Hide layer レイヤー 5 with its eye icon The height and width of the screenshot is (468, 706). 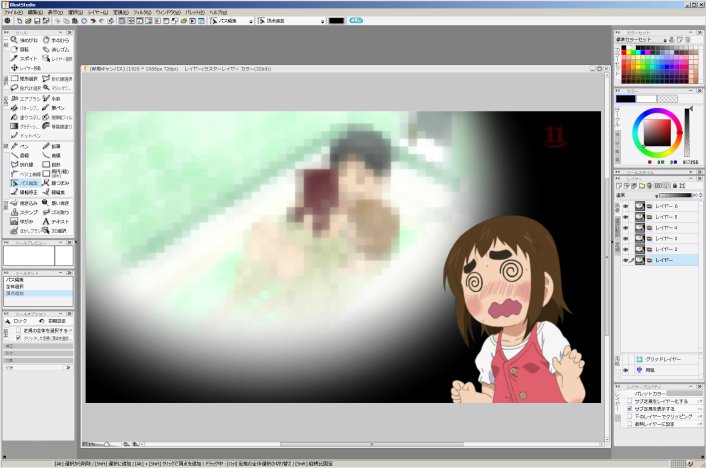(x=625, y=217)
